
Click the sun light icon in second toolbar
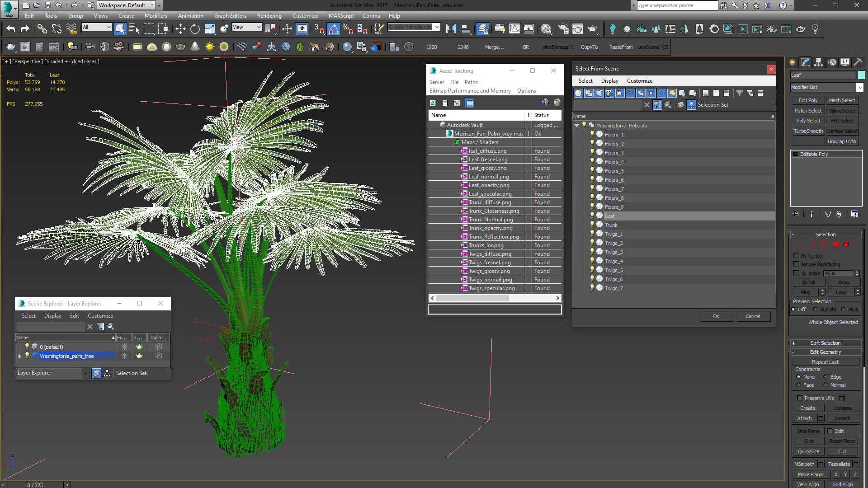(x=209, y=47)
